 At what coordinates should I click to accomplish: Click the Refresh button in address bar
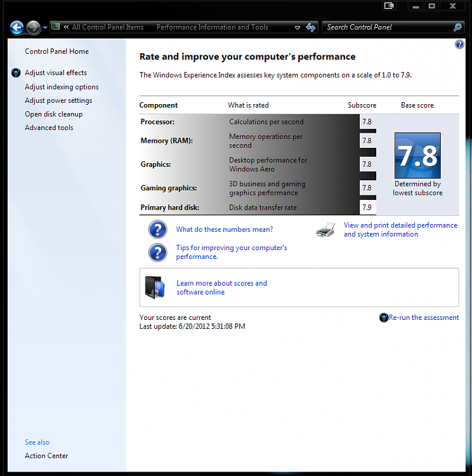[310, 27]
